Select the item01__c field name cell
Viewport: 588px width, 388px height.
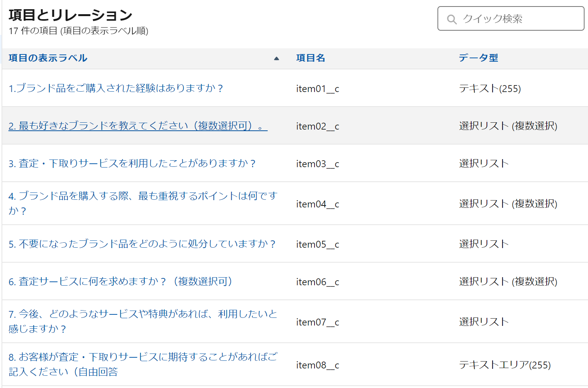[x=318, y=89]
